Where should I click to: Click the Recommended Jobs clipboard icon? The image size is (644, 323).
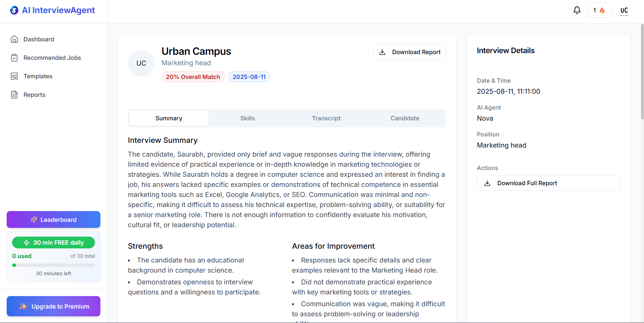14,58
